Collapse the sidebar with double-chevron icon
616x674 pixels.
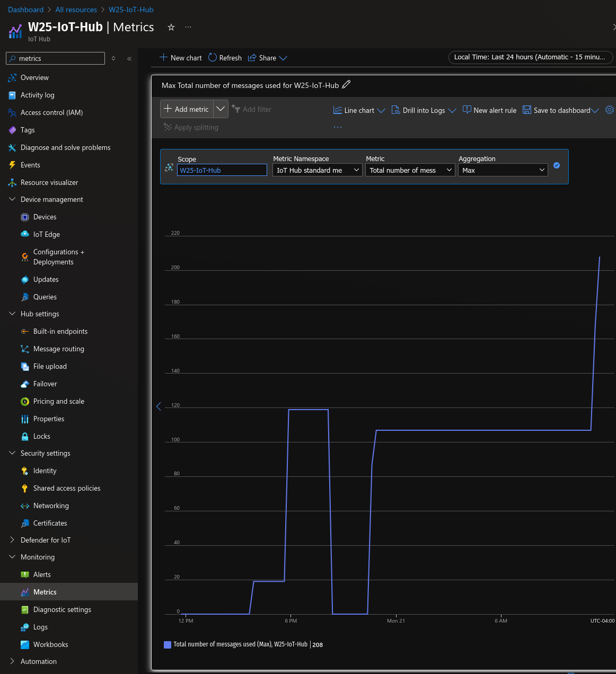(129, 59)
